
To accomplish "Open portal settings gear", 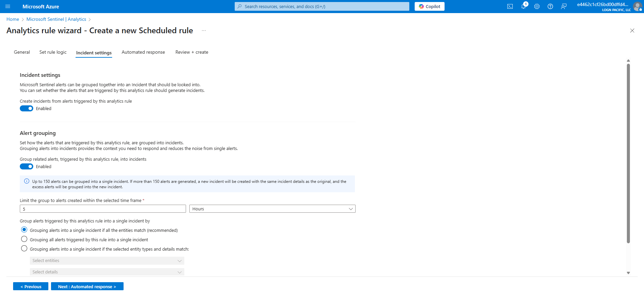I will point(537,6).
